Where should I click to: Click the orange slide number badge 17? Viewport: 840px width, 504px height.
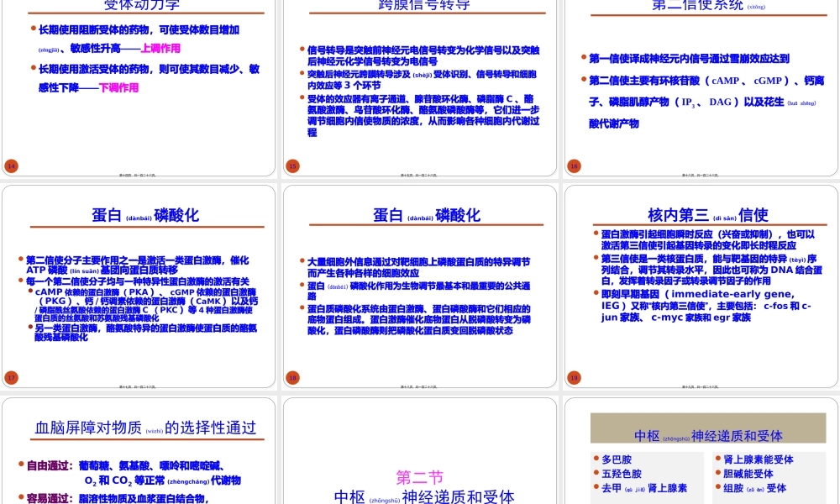tap(11, 378)
